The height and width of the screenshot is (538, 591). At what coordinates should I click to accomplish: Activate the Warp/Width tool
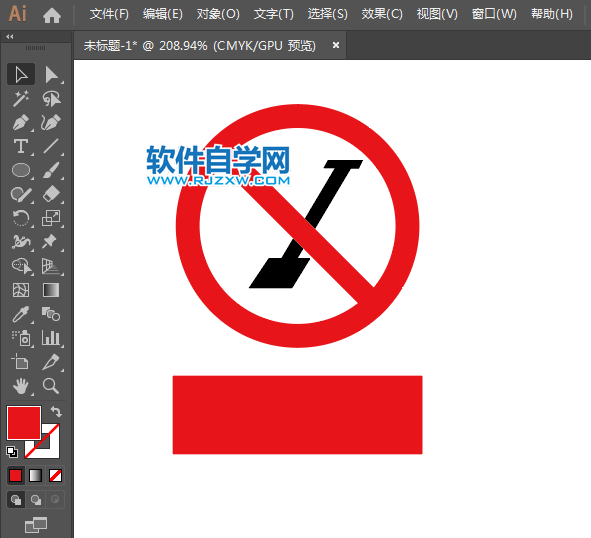(21, 242)
